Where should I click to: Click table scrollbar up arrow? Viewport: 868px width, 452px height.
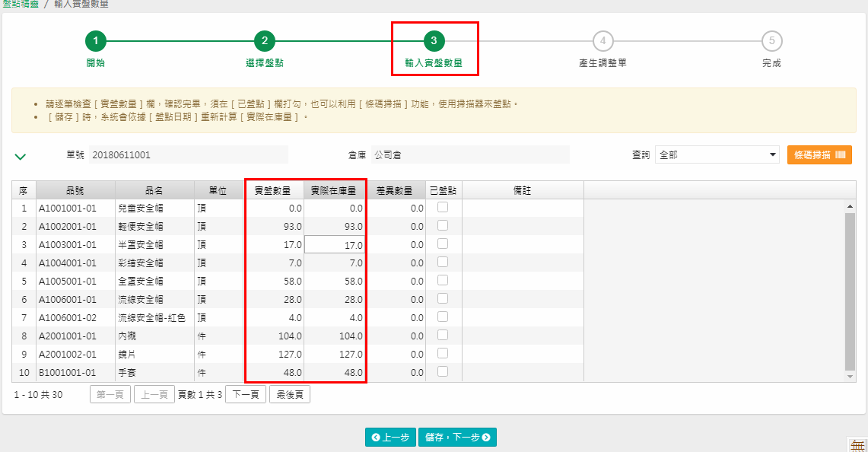(851, 206)
